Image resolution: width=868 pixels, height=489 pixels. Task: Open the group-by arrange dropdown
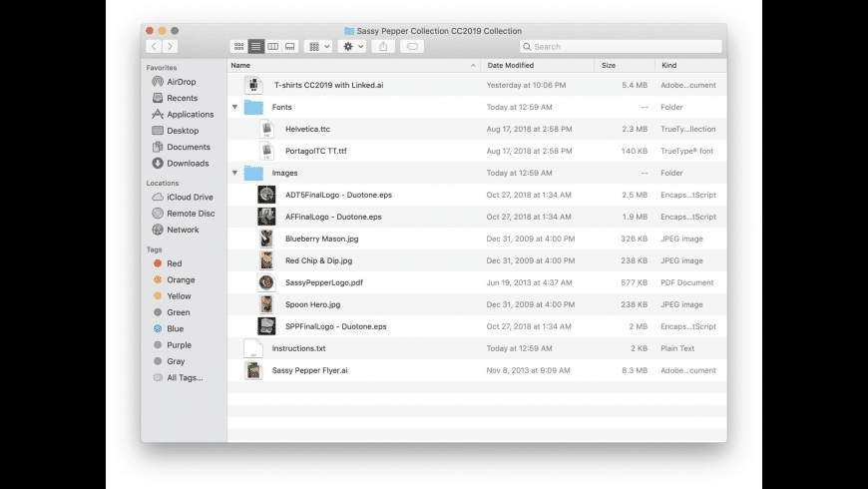click(x=318, y=46)
